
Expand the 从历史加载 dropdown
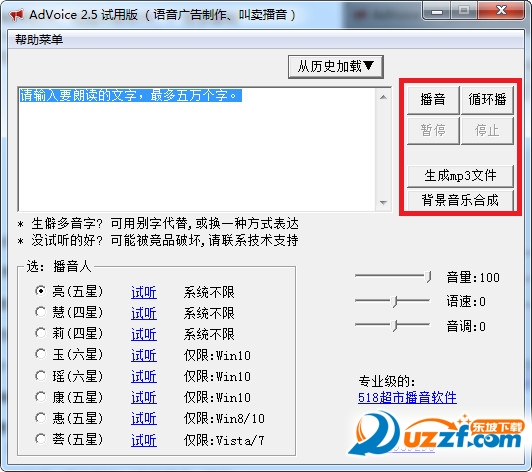336,67
